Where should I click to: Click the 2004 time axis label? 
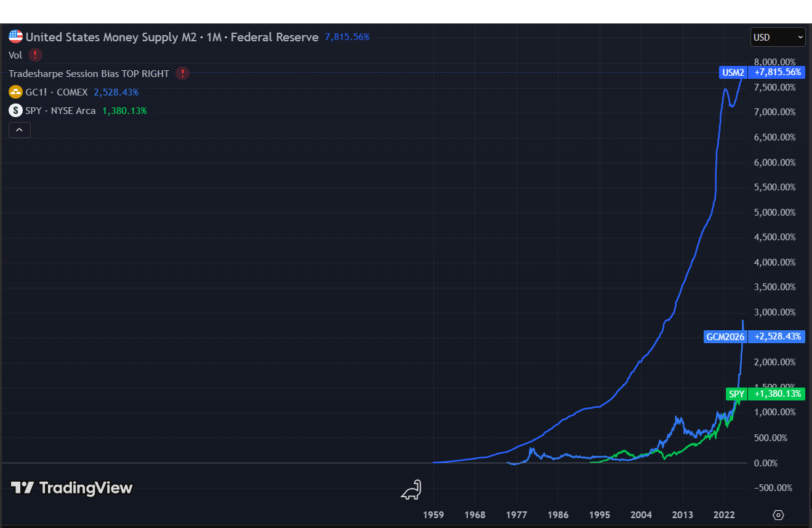(641, 515)
